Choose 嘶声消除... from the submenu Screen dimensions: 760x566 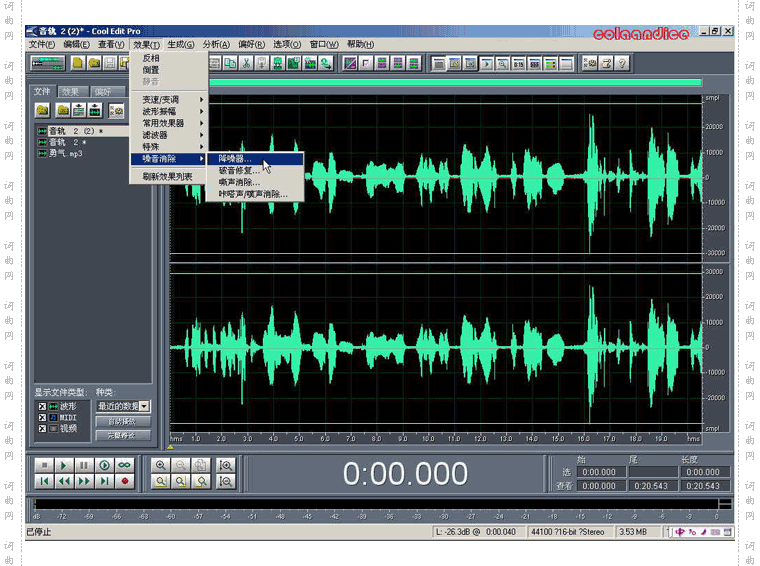click(x=255, y=182)
